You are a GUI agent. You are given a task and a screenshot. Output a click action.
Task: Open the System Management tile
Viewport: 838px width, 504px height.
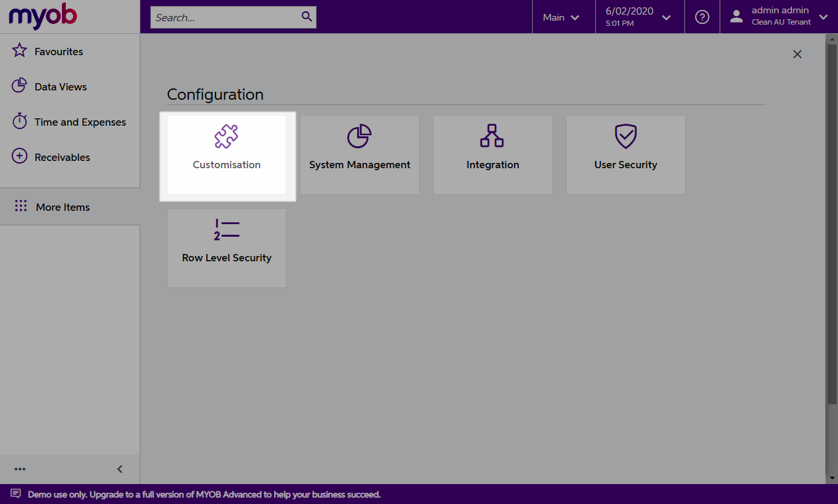[x=360, y=155]
